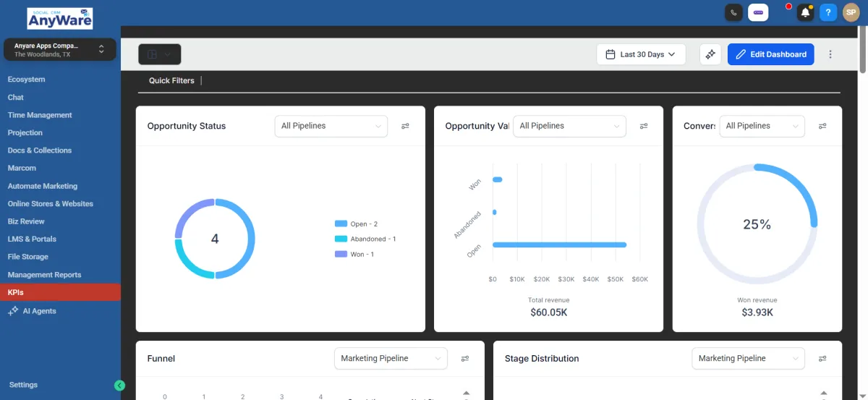Toggle the Won - 1 legend entry
The image size is (868, 400).
(x=354, y=254)
